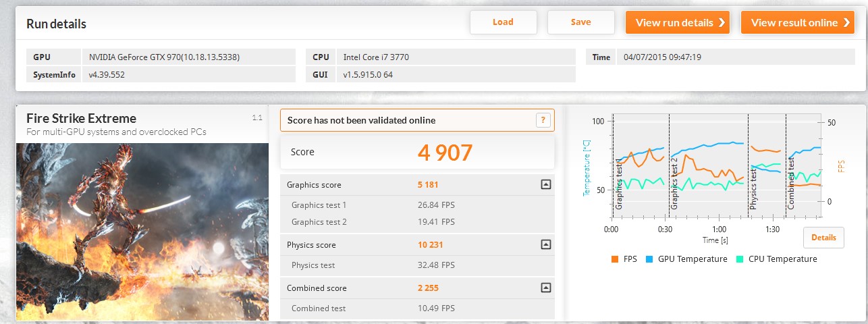This screenshot has height=324, width=868.
Task: Collapse the Combined score section
Action: click(546, 288)
